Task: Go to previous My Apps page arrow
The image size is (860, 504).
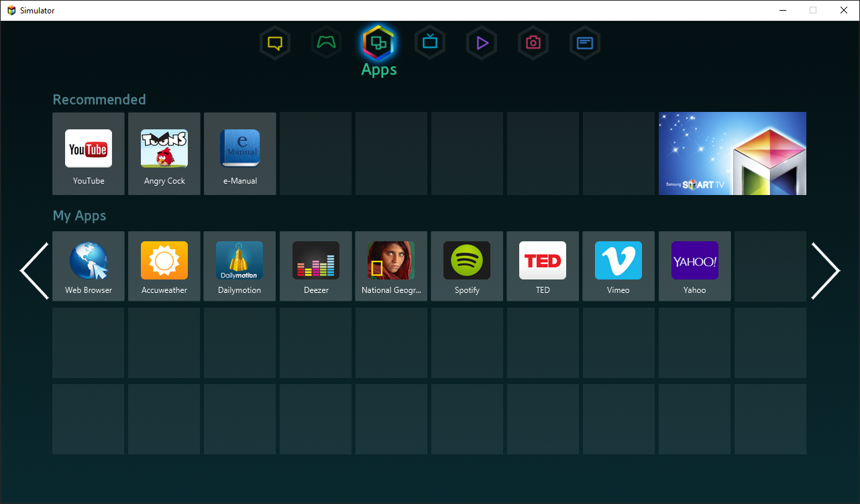Action: [34, 271]
